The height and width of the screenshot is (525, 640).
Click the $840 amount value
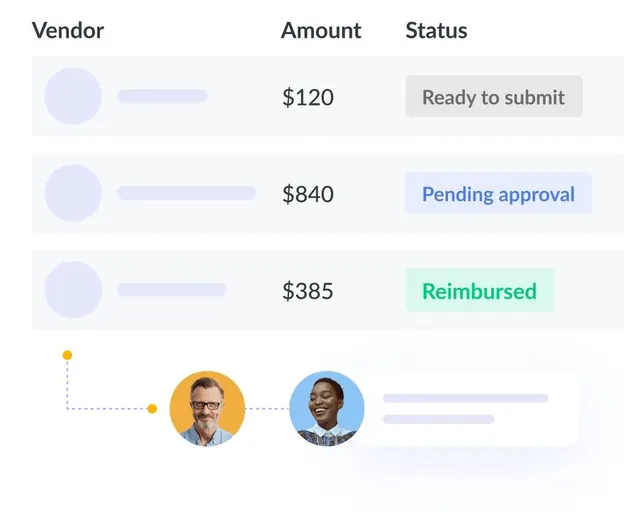308,194
